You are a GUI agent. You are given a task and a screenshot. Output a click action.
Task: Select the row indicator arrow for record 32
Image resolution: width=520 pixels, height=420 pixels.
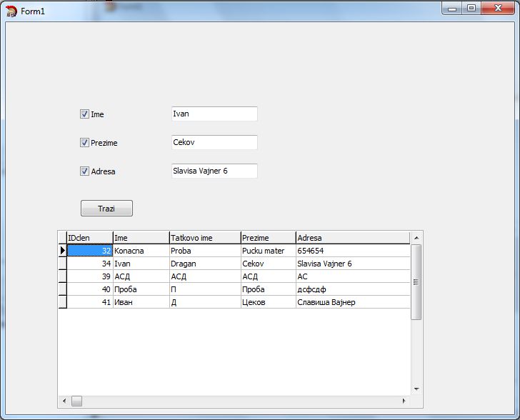pos(62,251)
